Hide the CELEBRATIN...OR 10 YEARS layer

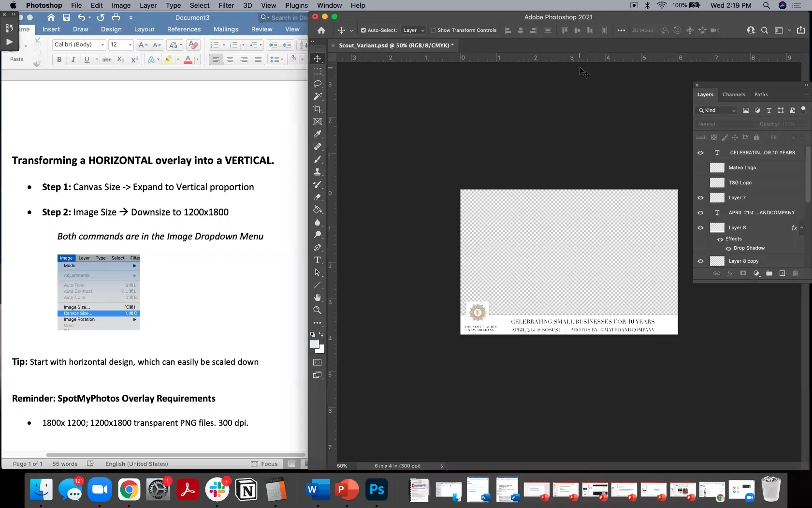tap(700, 152)
